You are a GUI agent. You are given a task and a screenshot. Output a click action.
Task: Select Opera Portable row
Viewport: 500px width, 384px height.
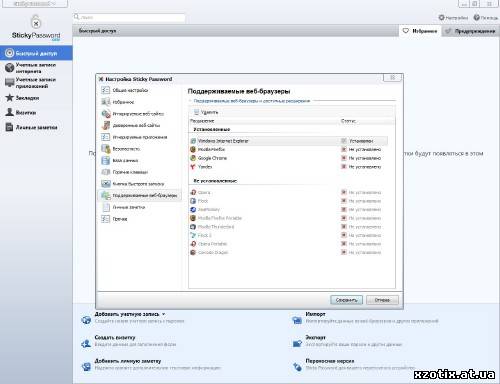click(x=289, y=244)
